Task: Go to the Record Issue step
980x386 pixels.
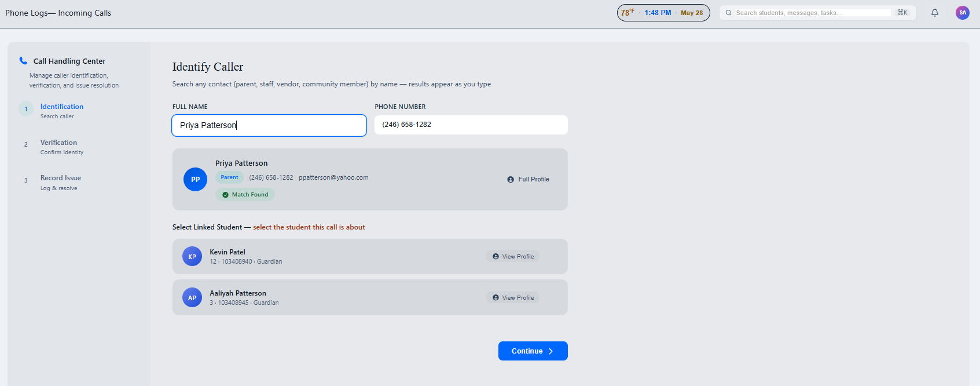Action: (61, 182)
